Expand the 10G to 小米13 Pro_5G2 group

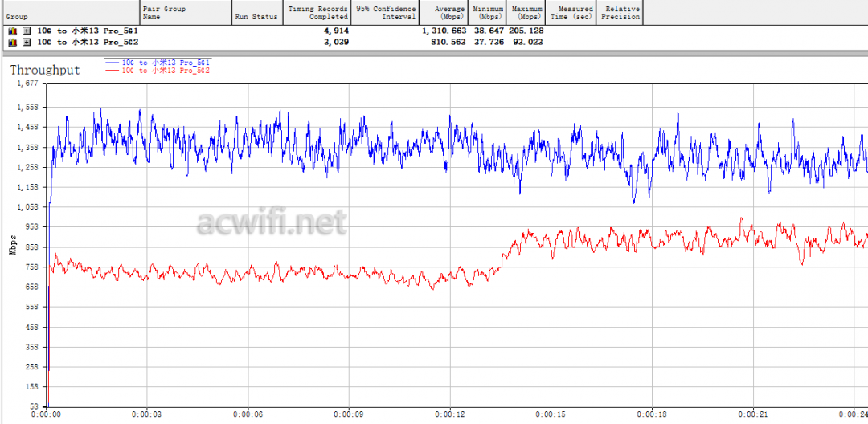pos(27,42)
